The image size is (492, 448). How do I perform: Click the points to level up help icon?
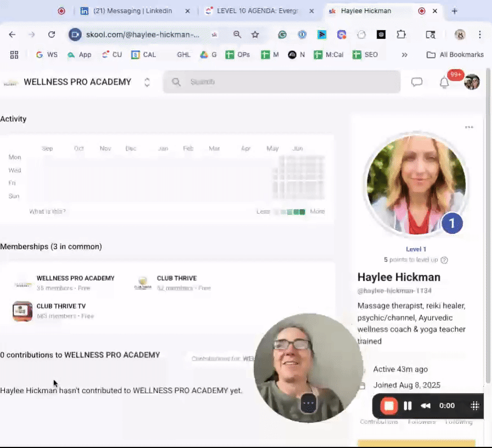(x=444, y=260)
